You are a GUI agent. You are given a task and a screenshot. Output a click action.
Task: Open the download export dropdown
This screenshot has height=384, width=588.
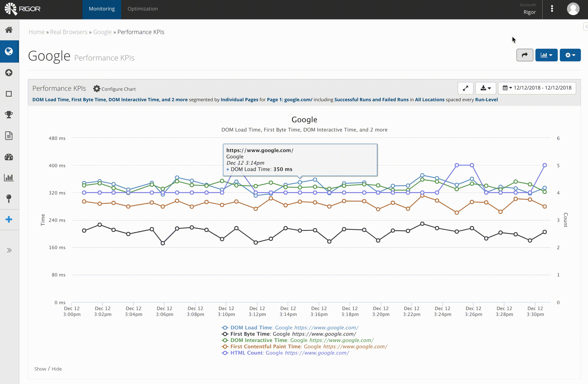coord(486,88)
